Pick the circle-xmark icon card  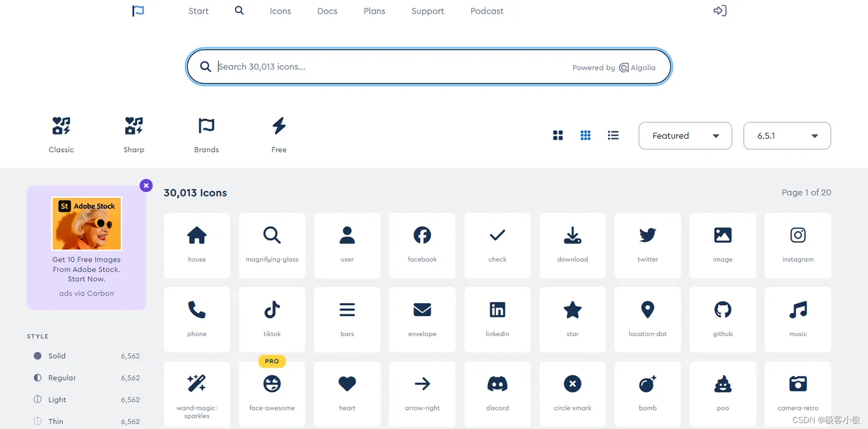[572, 394]
